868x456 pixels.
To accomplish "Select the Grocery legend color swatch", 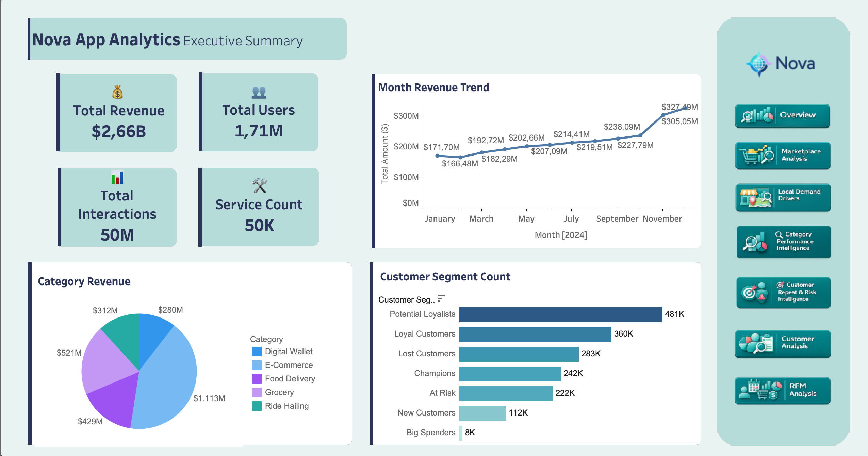I will pos(257,392).
